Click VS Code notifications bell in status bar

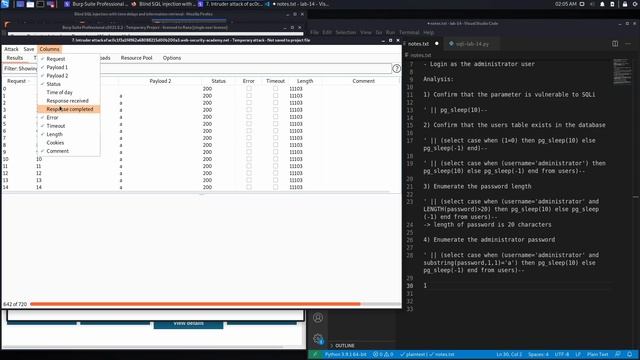click(x=630, y=354)
